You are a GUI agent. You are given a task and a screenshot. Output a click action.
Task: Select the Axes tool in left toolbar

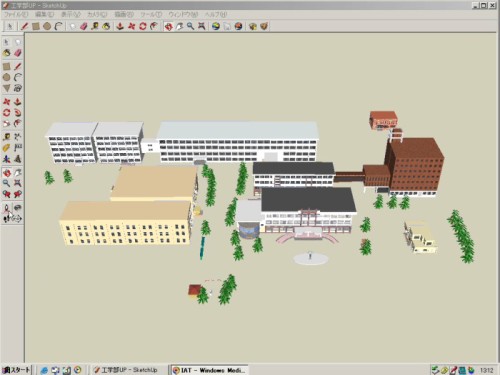tap(7, 159)
